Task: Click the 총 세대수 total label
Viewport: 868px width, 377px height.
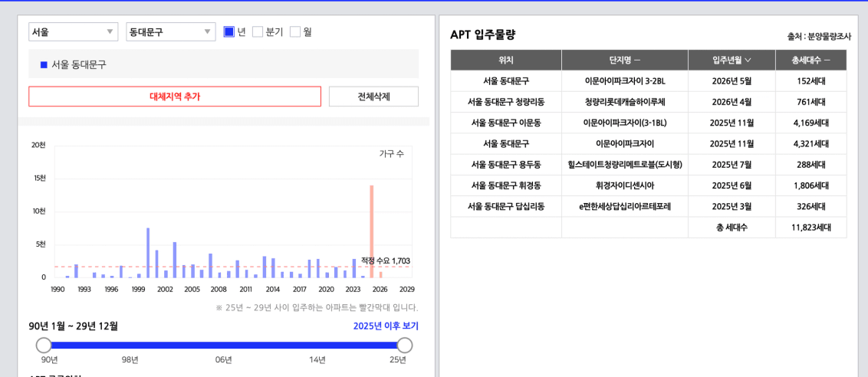Action: click(732, 228)
